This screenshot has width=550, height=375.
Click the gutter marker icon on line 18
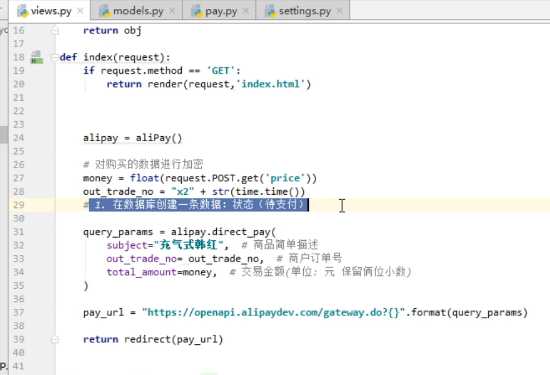36,57
